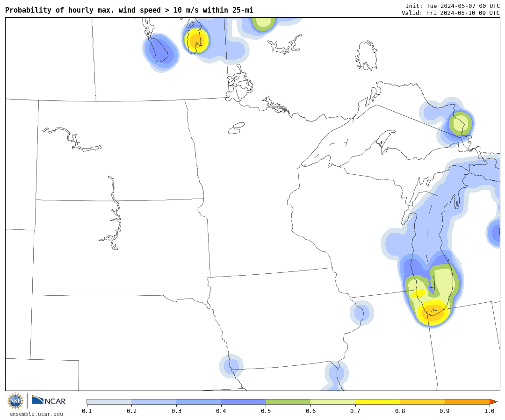The height and width of the screenshot is (420, 505).
Task: Click the 0.2–0.3 light blue color swatch
Action: (x=154, y=402)
